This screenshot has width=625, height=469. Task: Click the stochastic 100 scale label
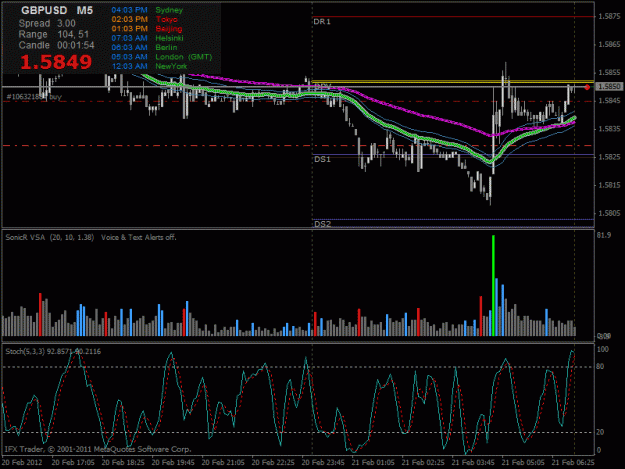pyautogui.click(x=603, y=349)
